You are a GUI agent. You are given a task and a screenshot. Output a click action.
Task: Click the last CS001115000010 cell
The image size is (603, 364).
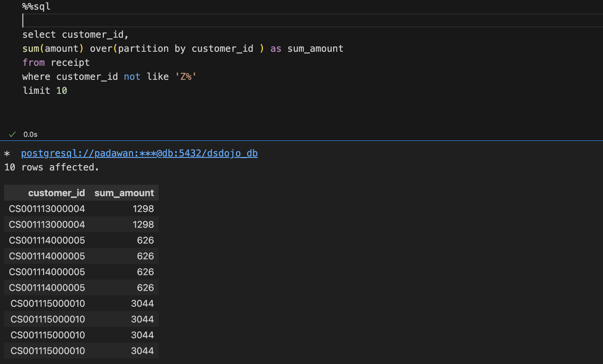[x=48, y=351]
